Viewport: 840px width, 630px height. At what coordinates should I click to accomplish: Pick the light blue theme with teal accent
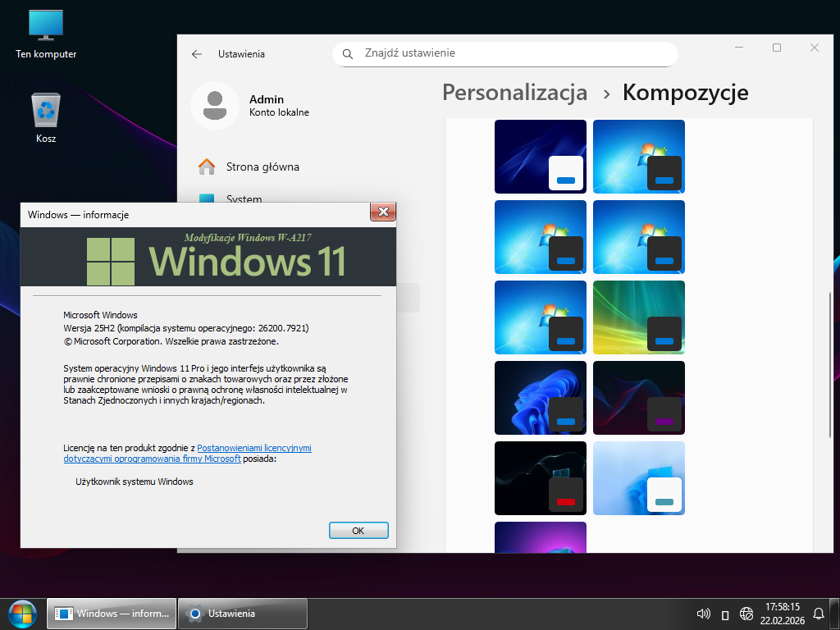click(638, 478)
